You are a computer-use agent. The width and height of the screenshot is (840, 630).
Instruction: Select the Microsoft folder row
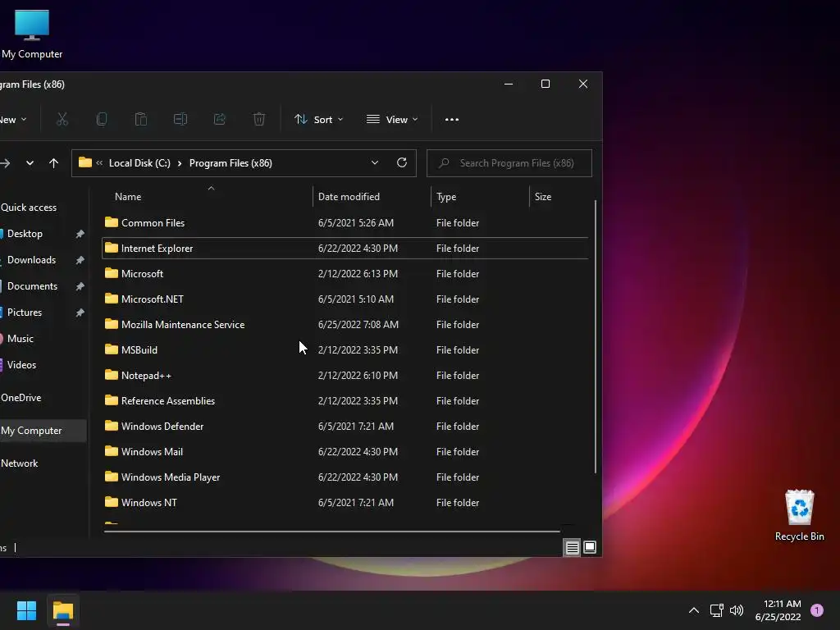[x=345, y=274]
